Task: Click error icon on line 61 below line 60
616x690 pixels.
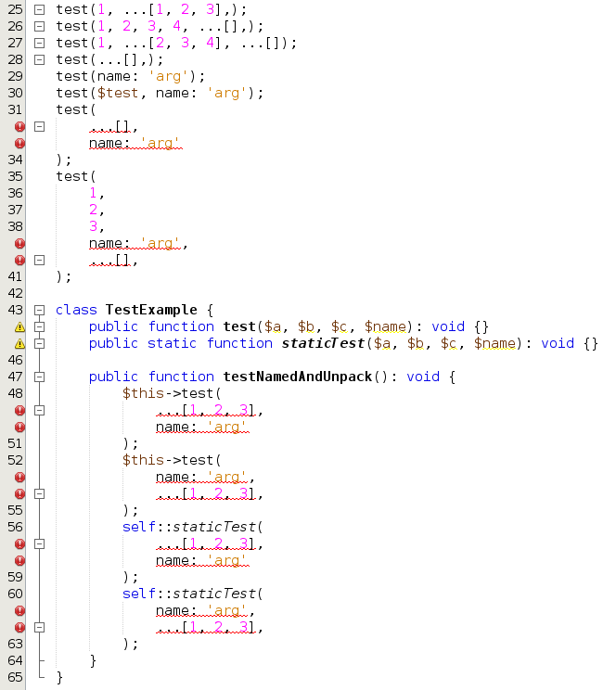Action: (19, 611)
